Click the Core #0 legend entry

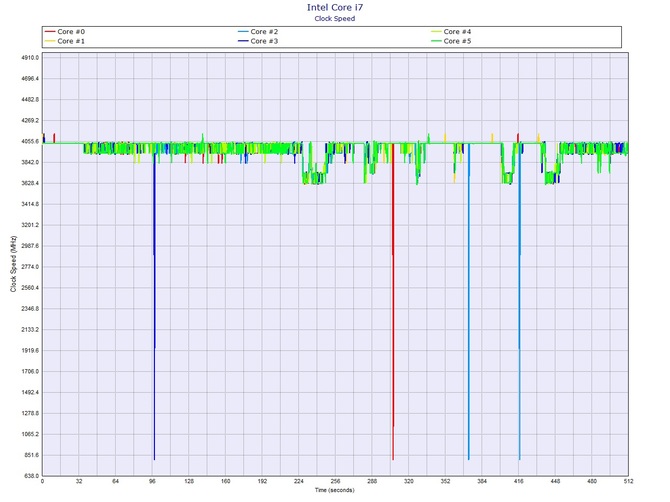[65, 32]
